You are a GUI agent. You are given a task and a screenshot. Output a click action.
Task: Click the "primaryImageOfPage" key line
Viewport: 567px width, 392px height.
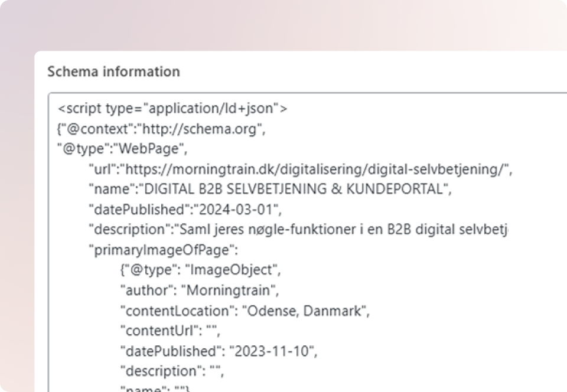click(x=162, y=250)
